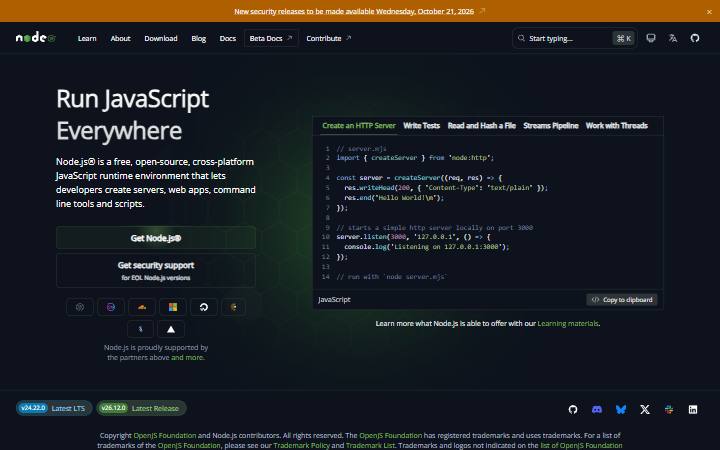720x450 pixels.
Task: Open the language selector icon
Action: pos(673,38)
